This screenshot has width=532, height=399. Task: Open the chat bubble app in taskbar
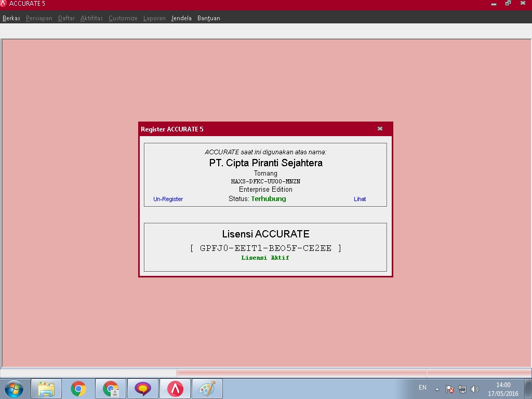click(143, 389)
